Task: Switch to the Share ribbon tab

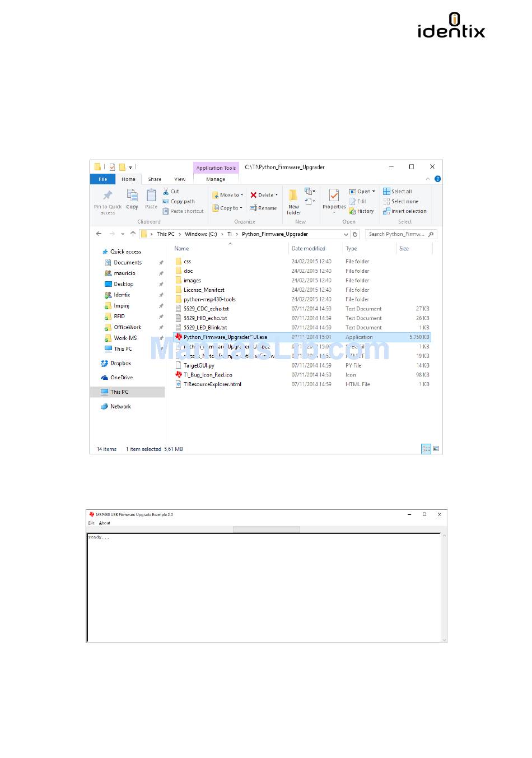Action: click(155, 179)
